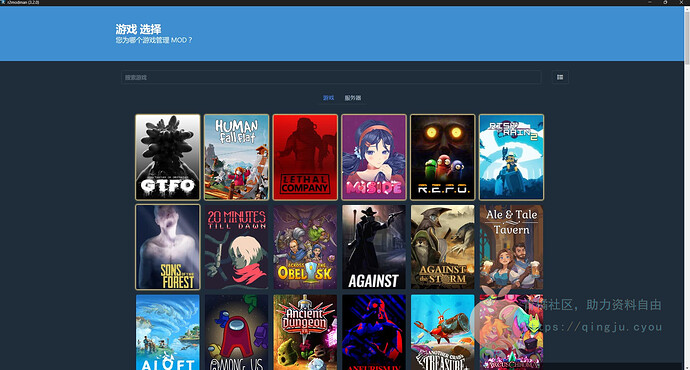
Task: Select the Ale & Tale Tavern tile
Action: (511, 247)
